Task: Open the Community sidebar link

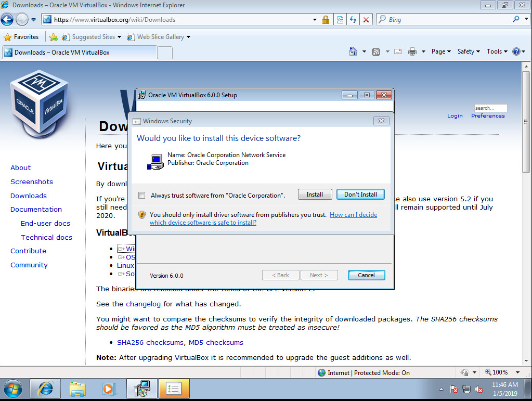Action: (x=29, y=265)
